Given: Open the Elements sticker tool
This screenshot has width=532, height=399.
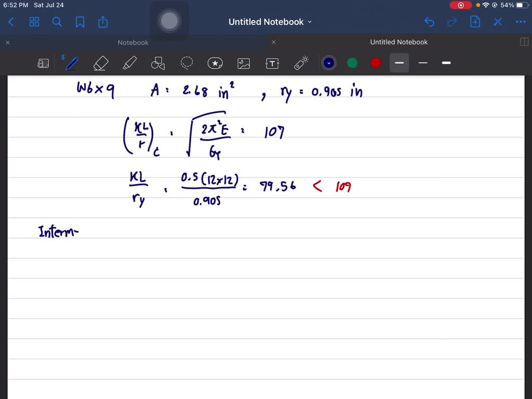Looking at the screenshot, I should 215,63.
